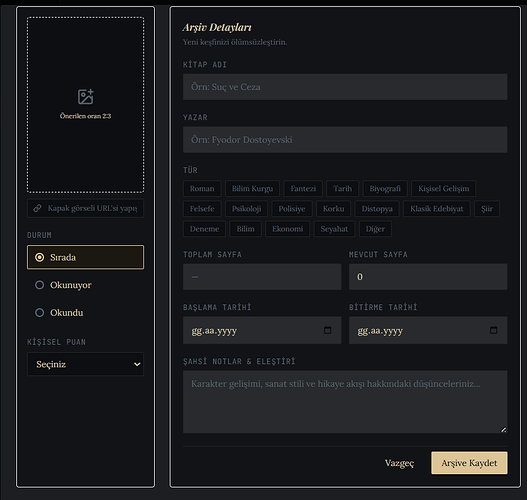Toggle the Roman genre tag
The width and height of the screenshot is (527, 500).
coord(202,189)
